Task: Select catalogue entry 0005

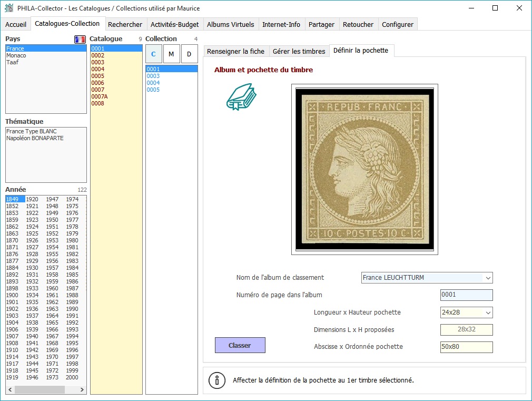Action: point(116,76)
